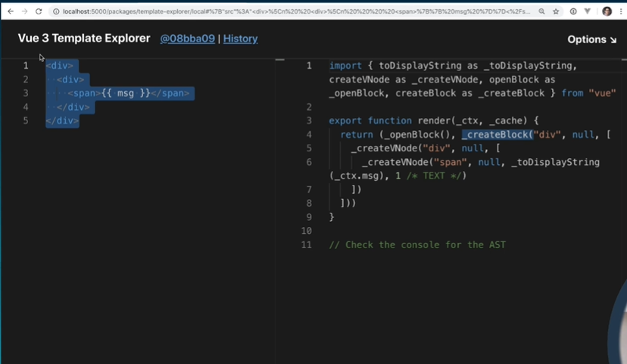Click the </div> on template line 4
The width and height of the screenshot is (627, 364).
(x=73, y=107)
